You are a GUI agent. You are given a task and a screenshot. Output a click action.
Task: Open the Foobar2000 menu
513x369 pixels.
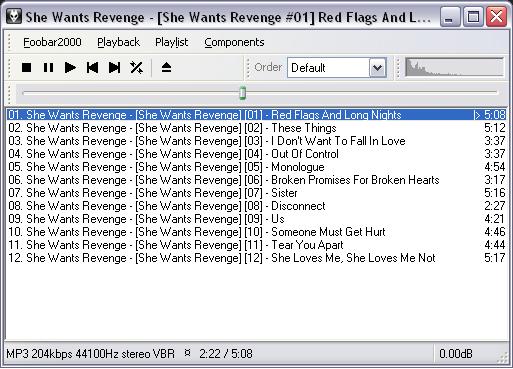click(x=52, y=42)
